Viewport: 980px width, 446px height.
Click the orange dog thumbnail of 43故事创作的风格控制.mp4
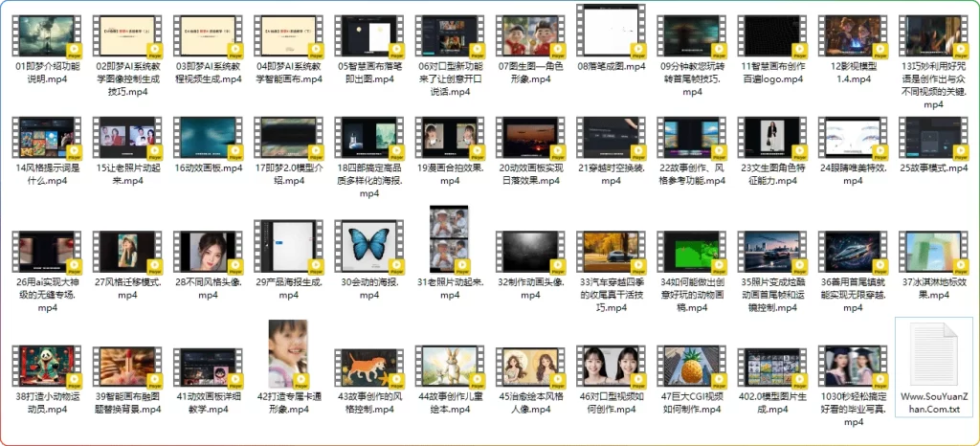pos(368,367)
